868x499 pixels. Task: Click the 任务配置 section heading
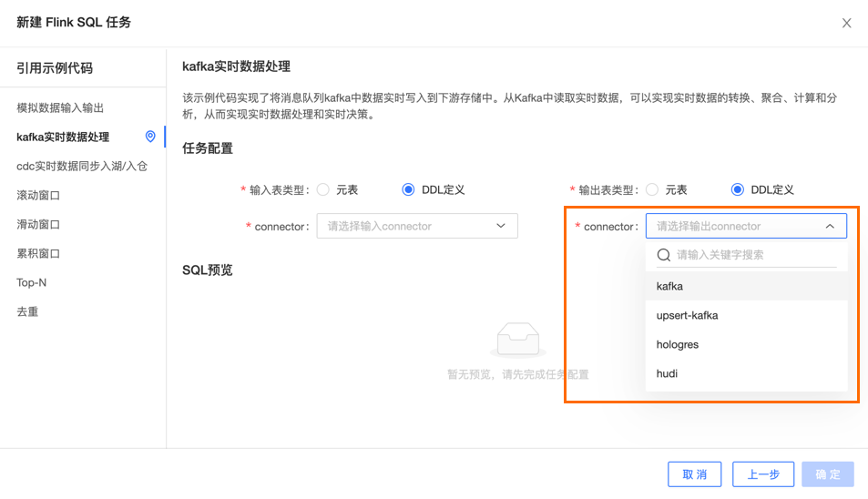click(208, 148)
